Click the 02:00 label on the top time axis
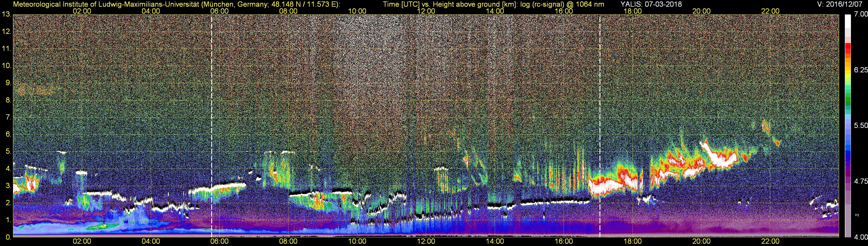The width and height of the screenshot is (868, 246). pyautogui.click(x=82, y=11)
